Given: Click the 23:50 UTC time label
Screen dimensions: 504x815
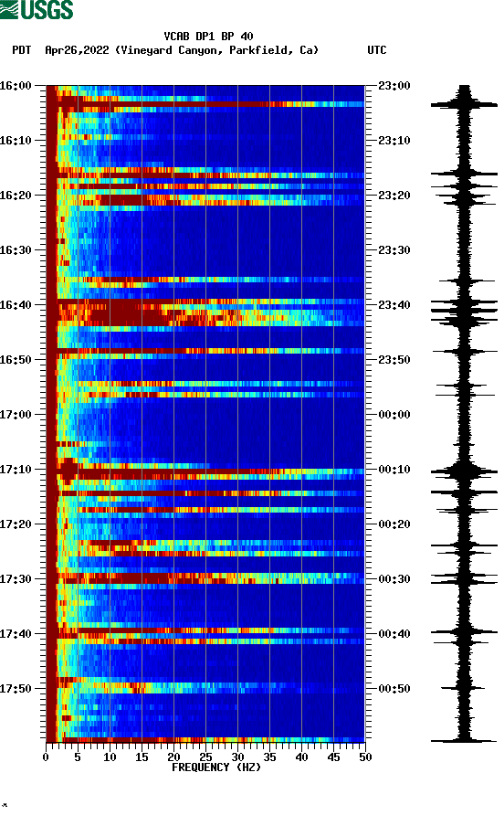Looking at the screenshot, I should click(394, 360).
